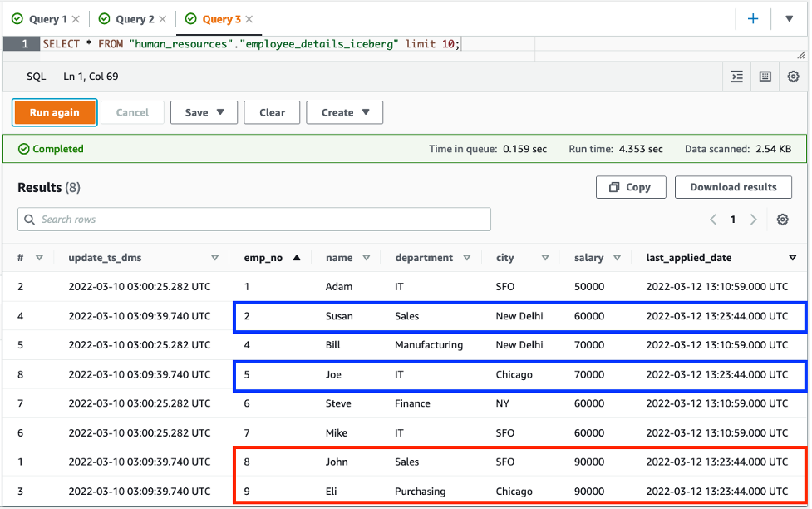The width and height of the screenshot is (812, 509).
Task: Click the format query indent icon
Action: 737,77
